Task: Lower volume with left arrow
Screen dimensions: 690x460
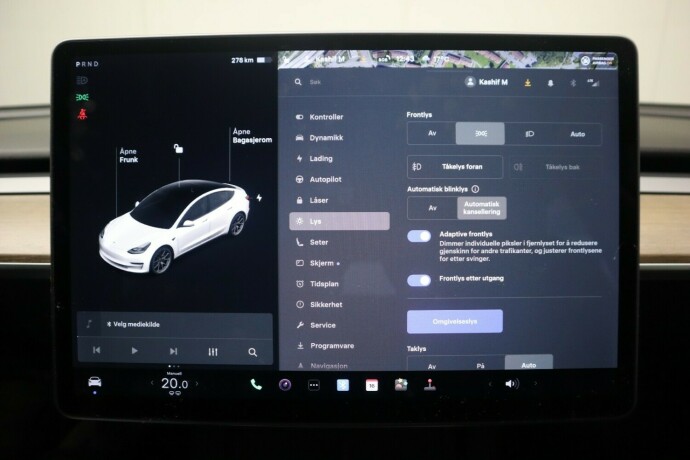Action: point(489,384)
